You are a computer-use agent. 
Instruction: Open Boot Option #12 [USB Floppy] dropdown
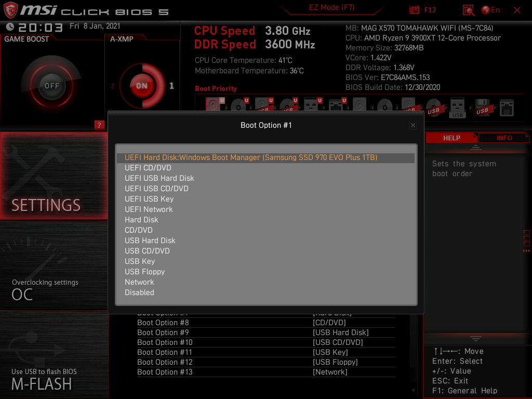266,362
